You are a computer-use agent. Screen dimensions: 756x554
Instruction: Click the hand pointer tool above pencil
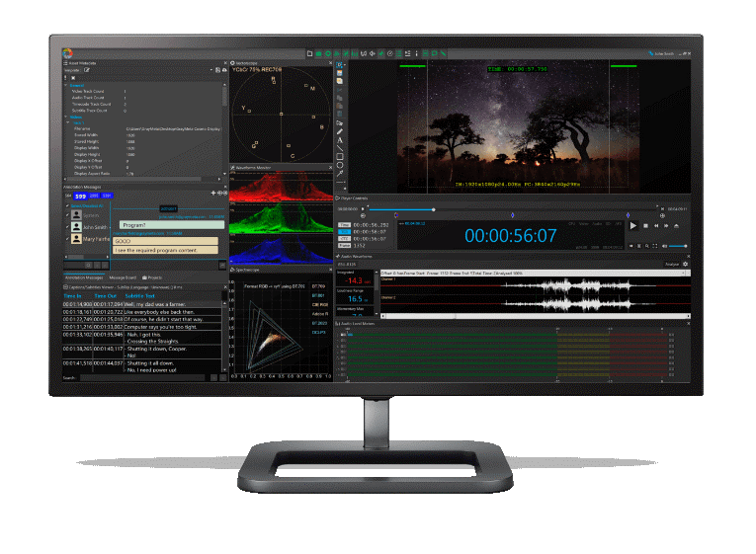coord(339,122)
